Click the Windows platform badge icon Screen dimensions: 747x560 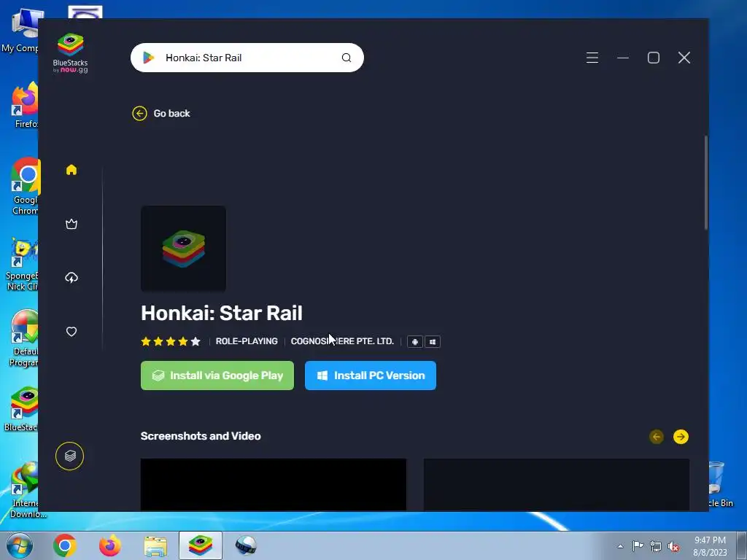coord(433,342)
